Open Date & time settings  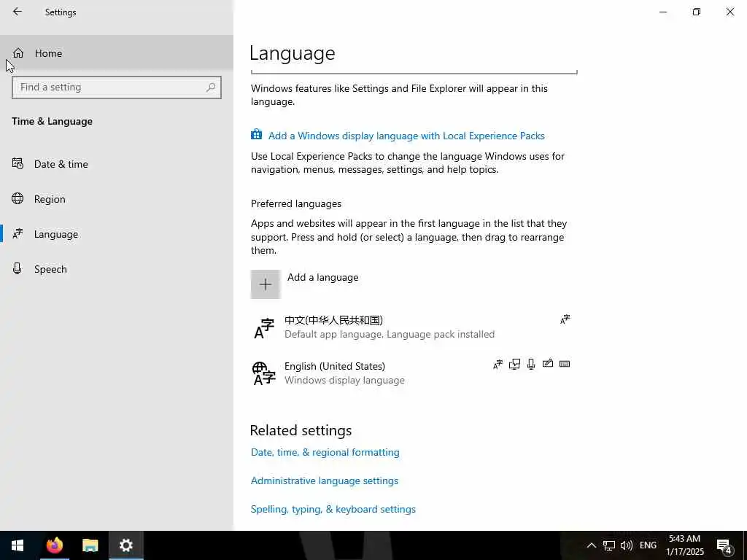(117, 164)
